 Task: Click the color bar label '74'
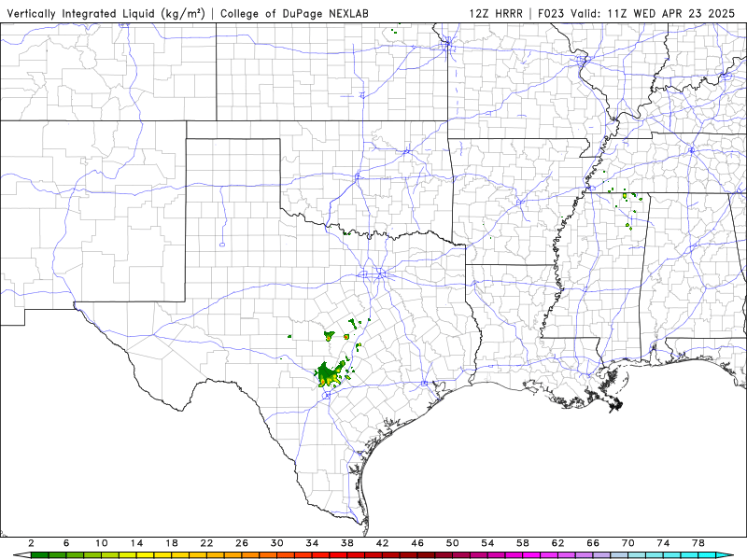click(x=663, y=543)
